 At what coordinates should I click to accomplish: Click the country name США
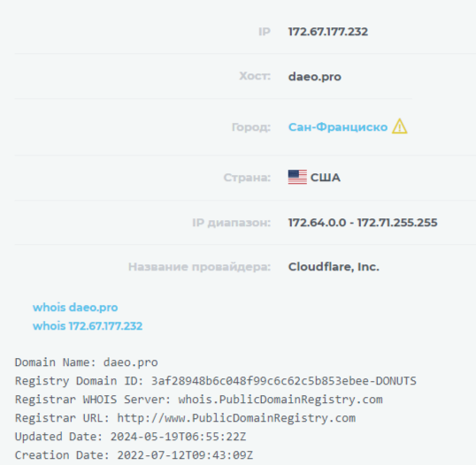click(x=325, y=178)
